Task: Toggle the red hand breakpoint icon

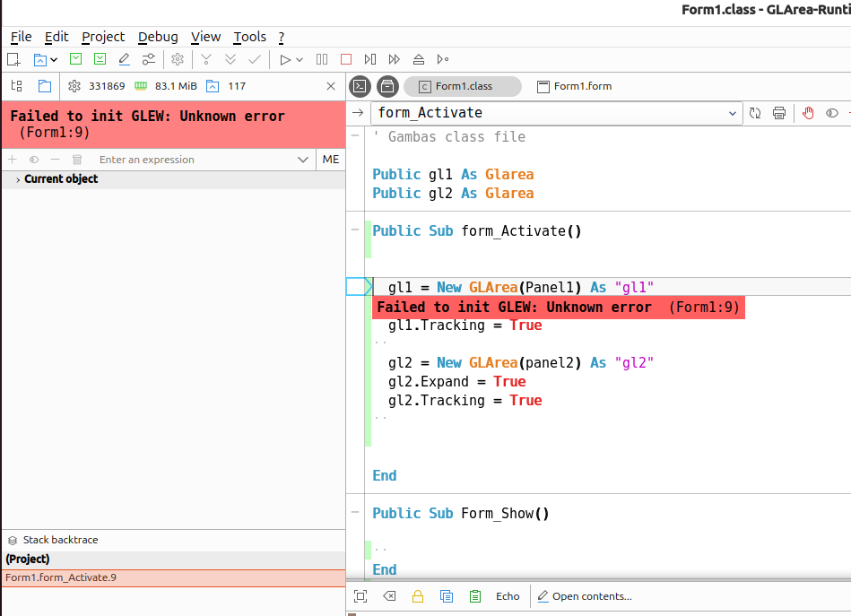Action: tap(808, 113)
